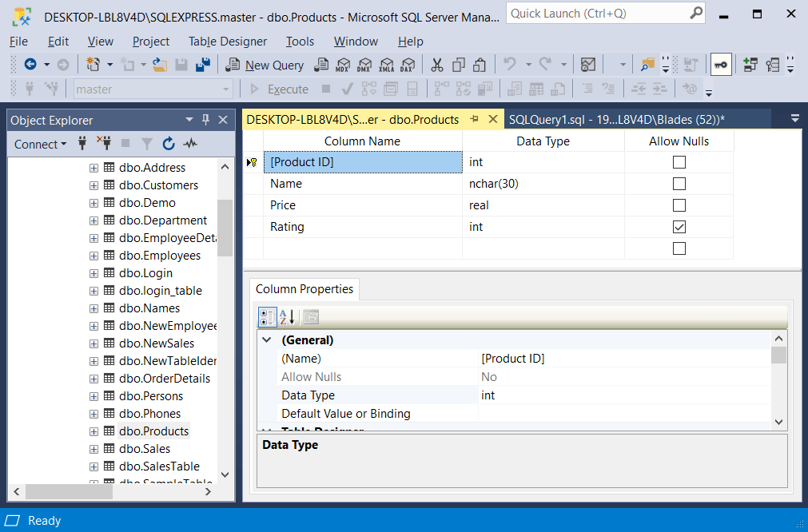Uncheck Allow Nulls for the Rating column
The height and width of the screenshot is (532, 808).
pyautogui.click(x=679, y=227)
